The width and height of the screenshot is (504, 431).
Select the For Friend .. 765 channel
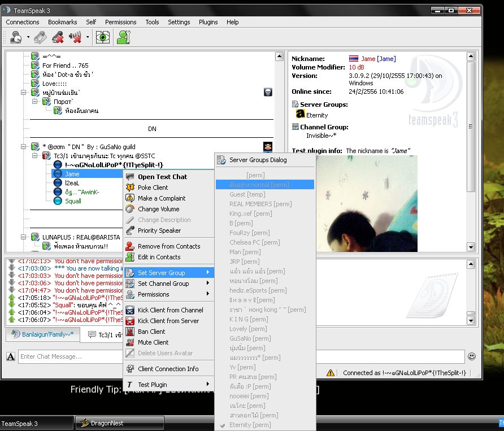click(65, 66)
